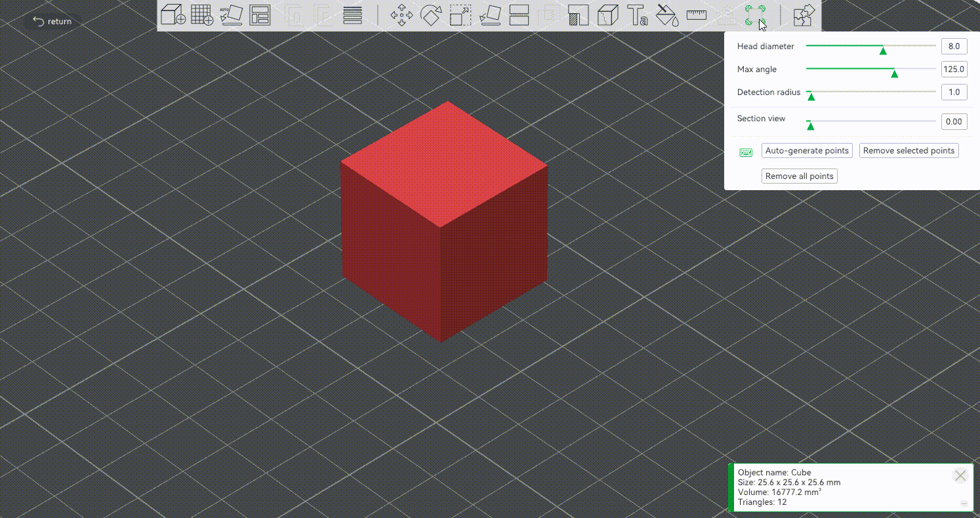Image resolution: width=980 pixels, height=518 pixels.
Task: Click the Section view value field 0.00
Action: tap(954, 121)
